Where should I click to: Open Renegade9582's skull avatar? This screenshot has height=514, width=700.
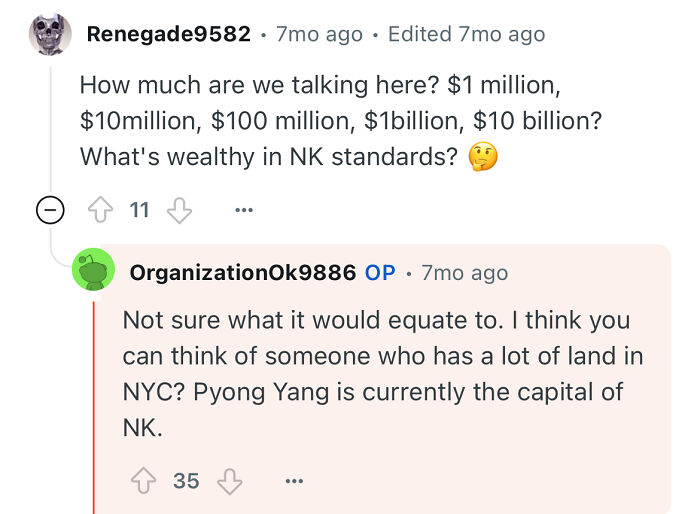click(x=50, y=34)
